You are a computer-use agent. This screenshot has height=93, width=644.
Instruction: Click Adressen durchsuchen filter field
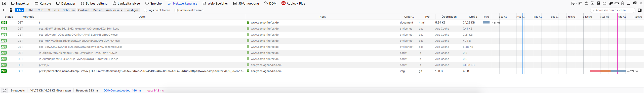click(613, 10)
